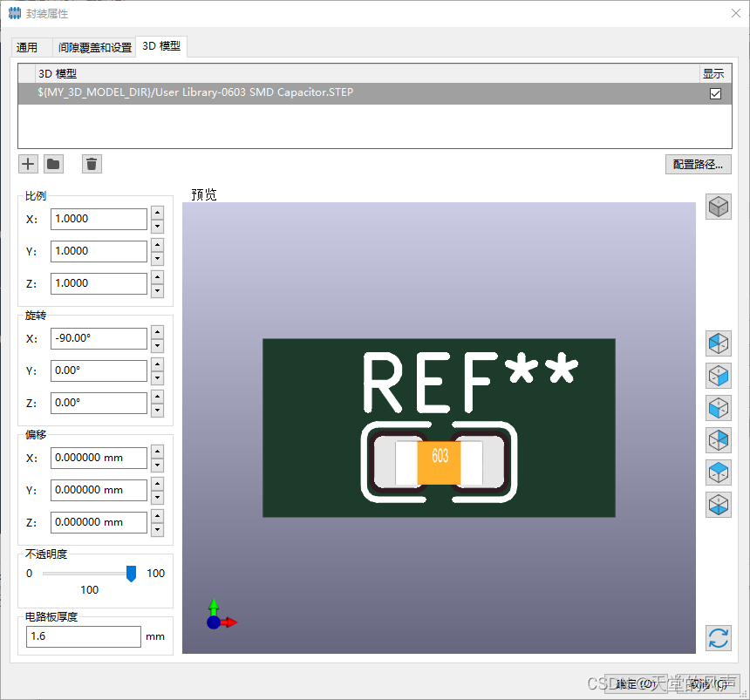Delete selected 3D model with trash icon
Image resolution: width=750 pixels, height=700 pixels.
click(92, 164)
